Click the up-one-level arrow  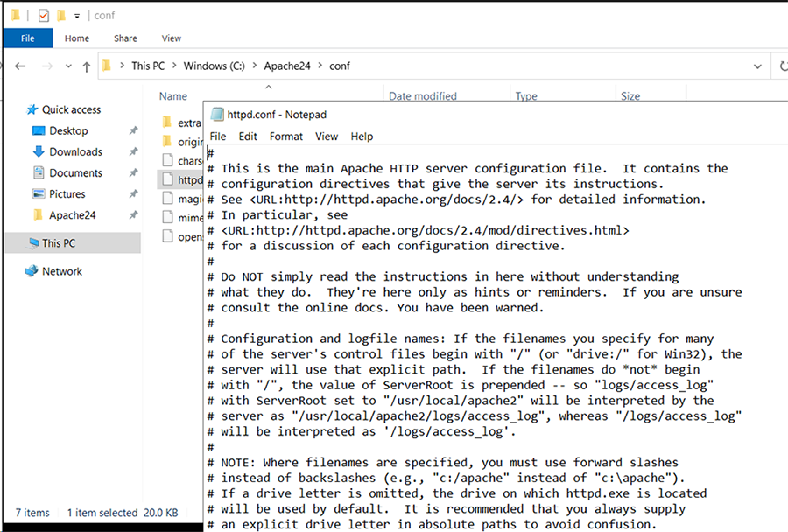[x=86, y=66]
